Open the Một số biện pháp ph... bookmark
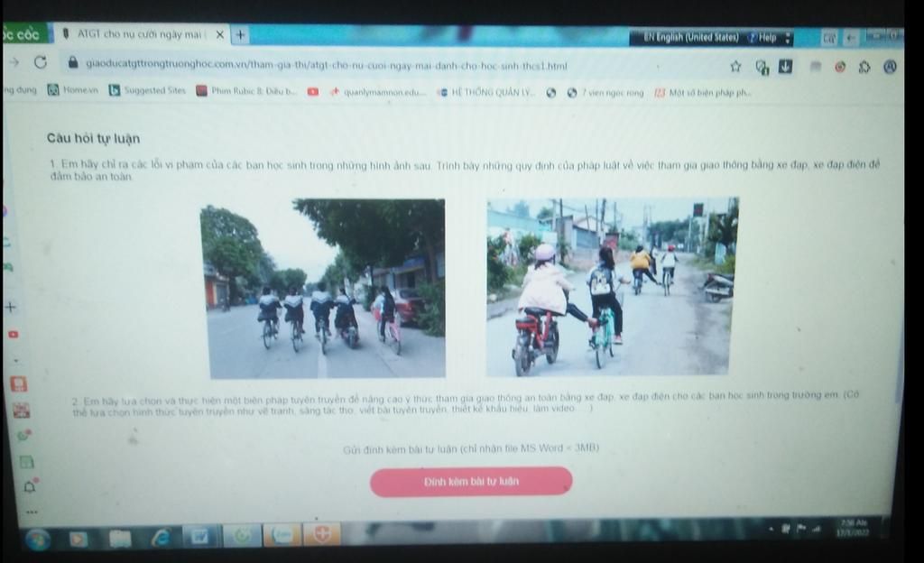 (702, 92)
